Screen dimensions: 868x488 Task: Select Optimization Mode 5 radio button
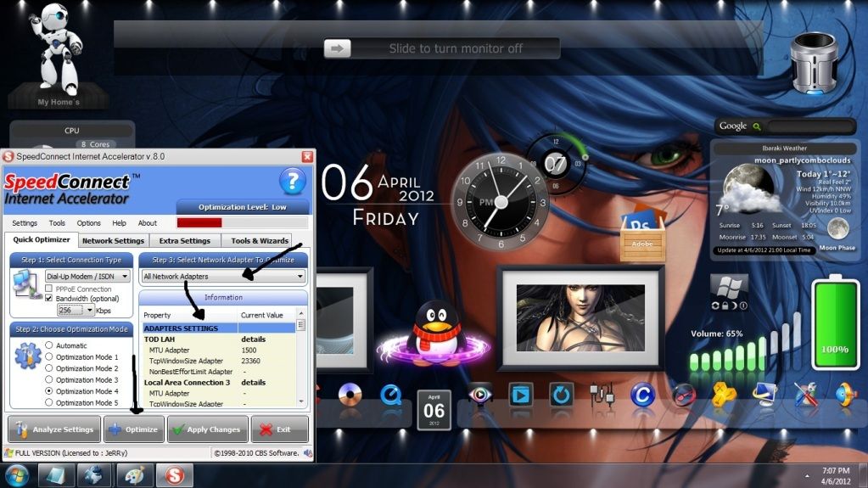coord(48,402)
